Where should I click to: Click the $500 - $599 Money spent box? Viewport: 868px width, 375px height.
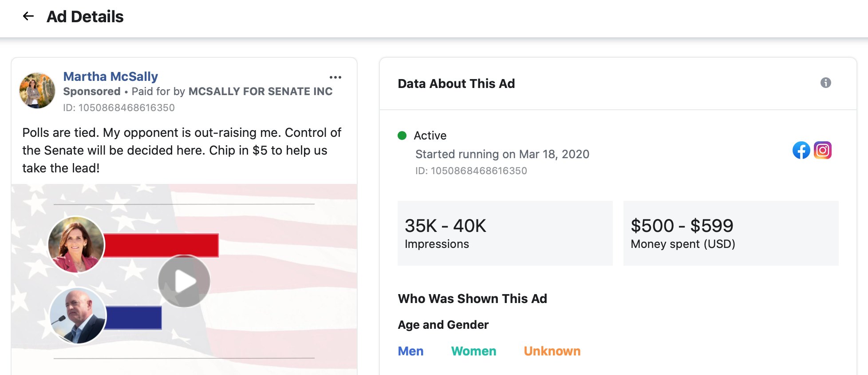(731, 233)
